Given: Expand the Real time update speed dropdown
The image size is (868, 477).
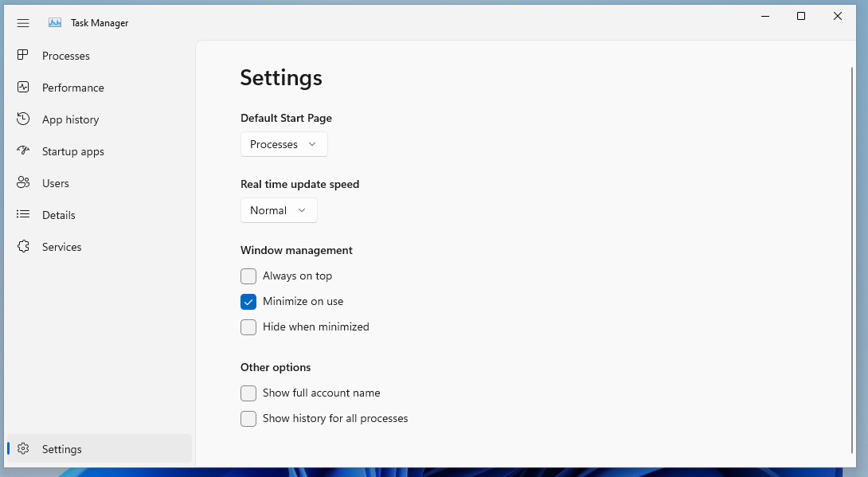Looking at the screenshot, I should point(279,210).
